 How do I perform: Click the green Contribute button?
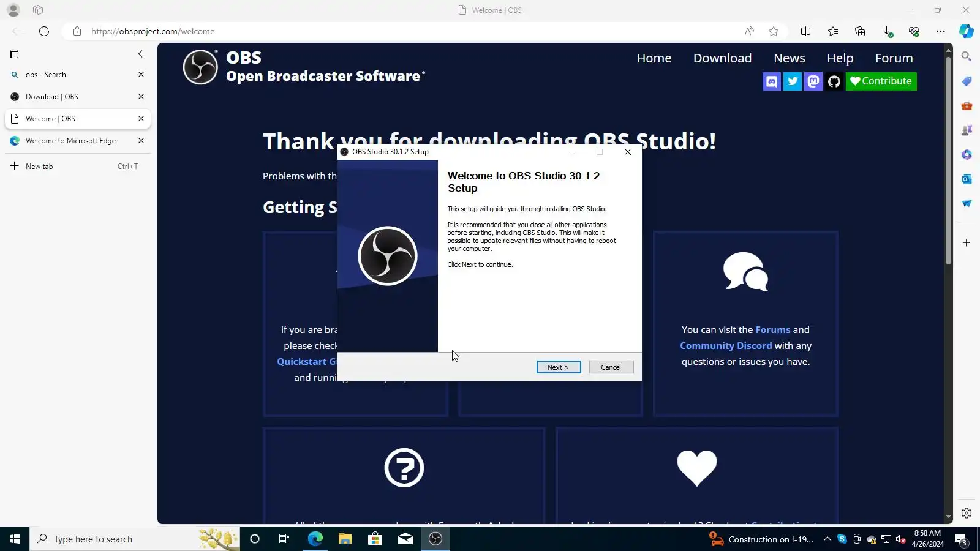881,81
